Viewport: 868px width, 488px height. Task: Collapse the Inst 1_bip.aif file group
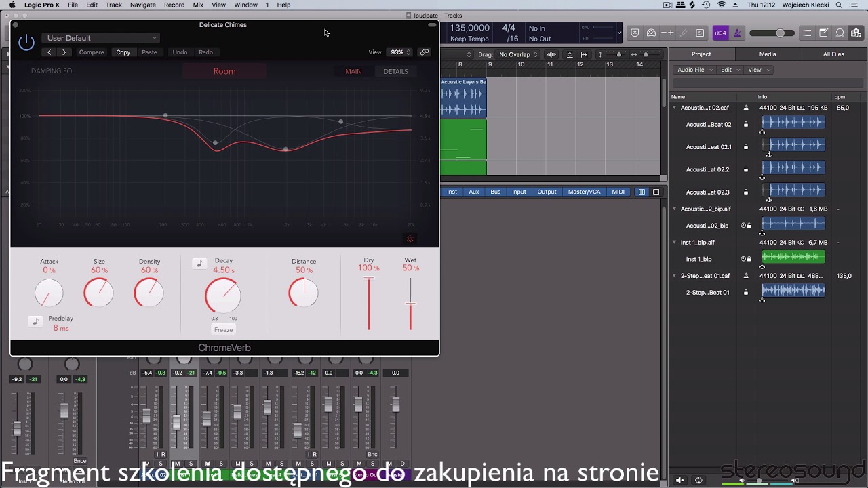[x=674, y=242]
